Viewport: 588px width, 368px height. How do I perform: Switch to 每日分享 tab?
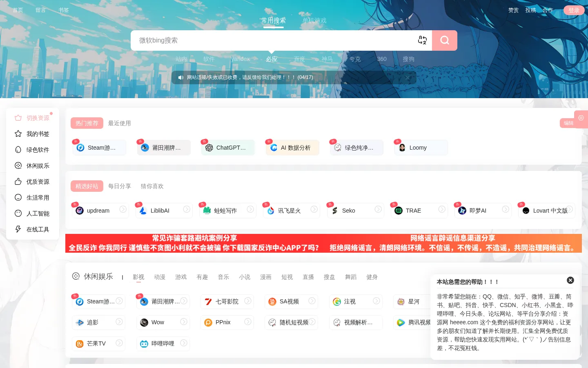coord(120,186)
